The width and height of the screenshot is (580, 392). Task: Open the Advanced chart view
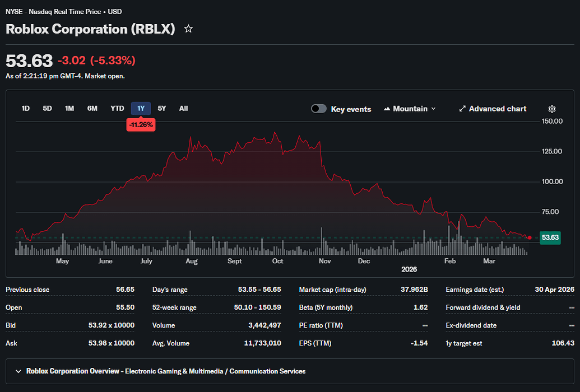click(x=493, y=109)
